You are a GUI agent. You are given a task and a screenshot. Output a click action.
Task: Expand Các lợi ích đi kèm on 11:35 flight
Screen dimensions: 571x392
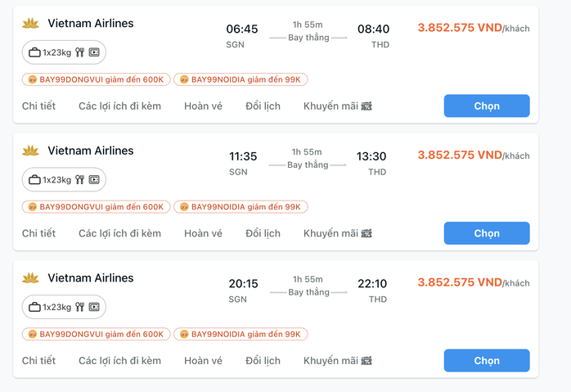[119, 233]
